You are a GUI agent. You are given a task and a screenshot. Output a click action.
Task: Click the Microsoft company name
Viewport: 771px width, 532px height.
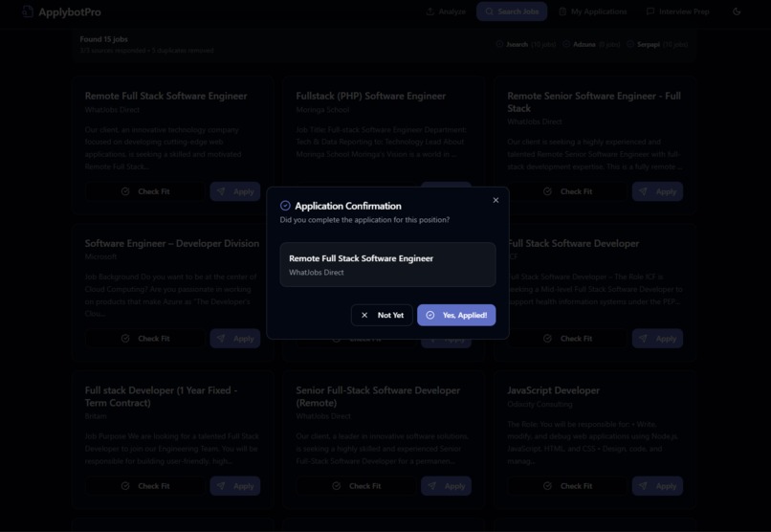point(100,256)
